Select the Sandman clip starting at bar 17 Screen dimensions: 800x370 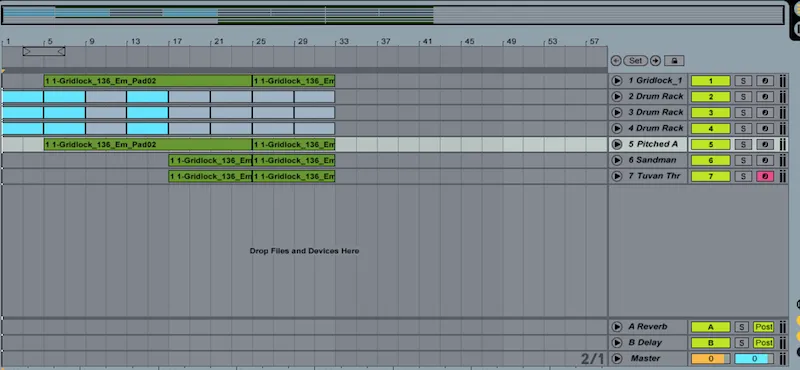(210, 160)
